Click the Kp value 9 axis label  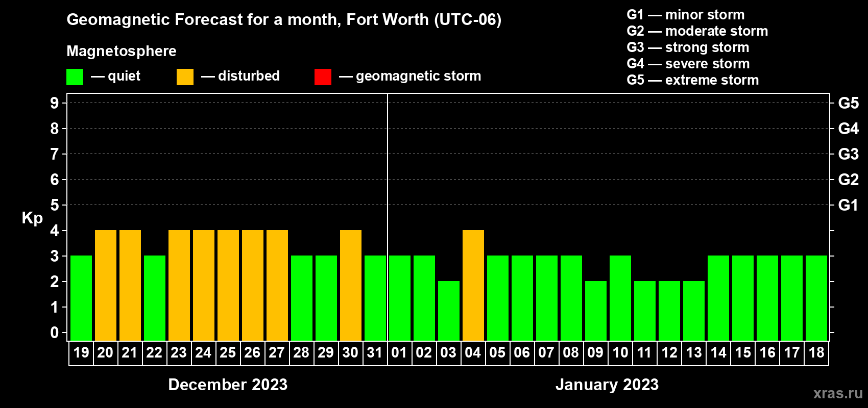(x=55, y=103)
